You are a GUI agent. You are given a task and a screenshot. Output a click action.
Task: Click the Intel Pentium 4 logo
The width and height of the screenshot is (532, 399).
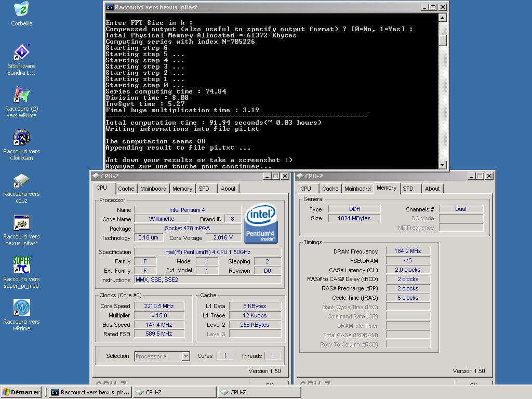click(261, 223)
